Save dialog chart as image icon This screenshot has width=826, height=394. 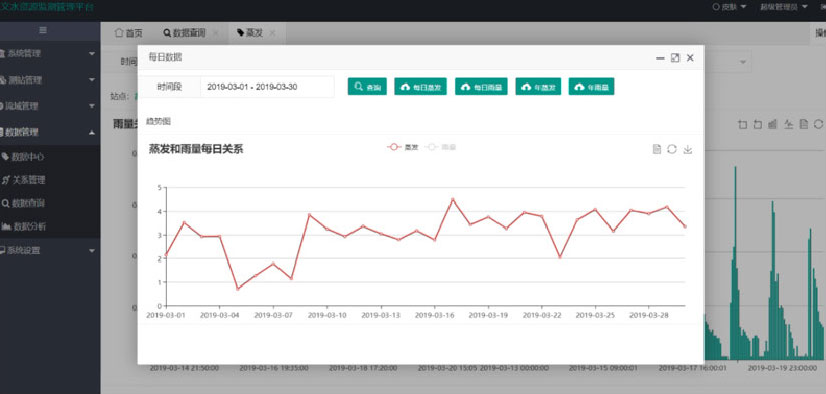tap(687, 149)
